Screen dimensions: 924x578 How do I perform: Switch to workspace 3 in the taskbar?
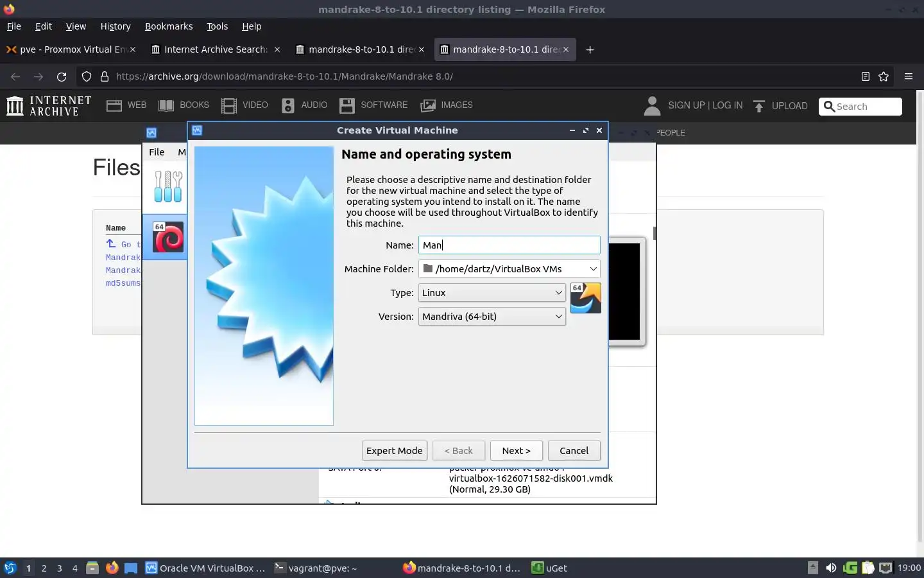60,568
